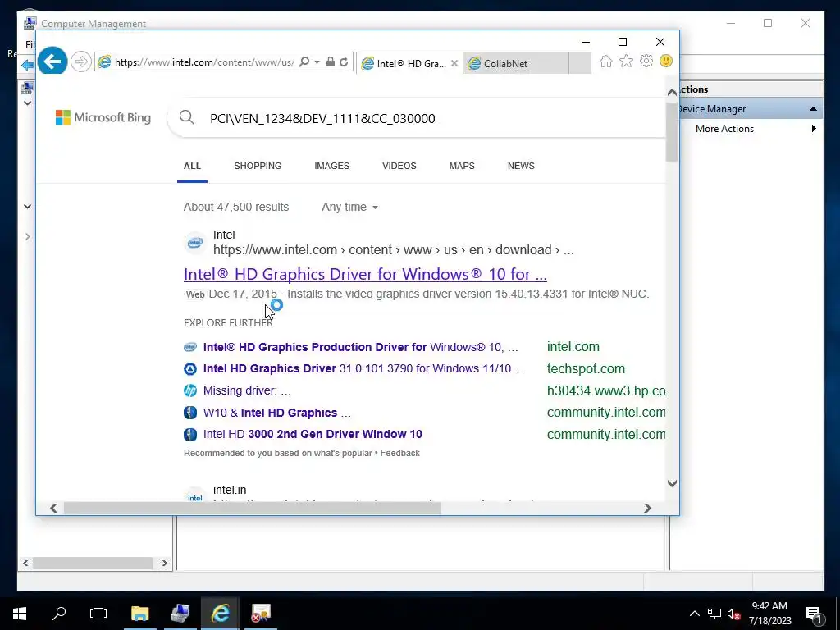Go to the browser Home icon

[x=606, y=61]
